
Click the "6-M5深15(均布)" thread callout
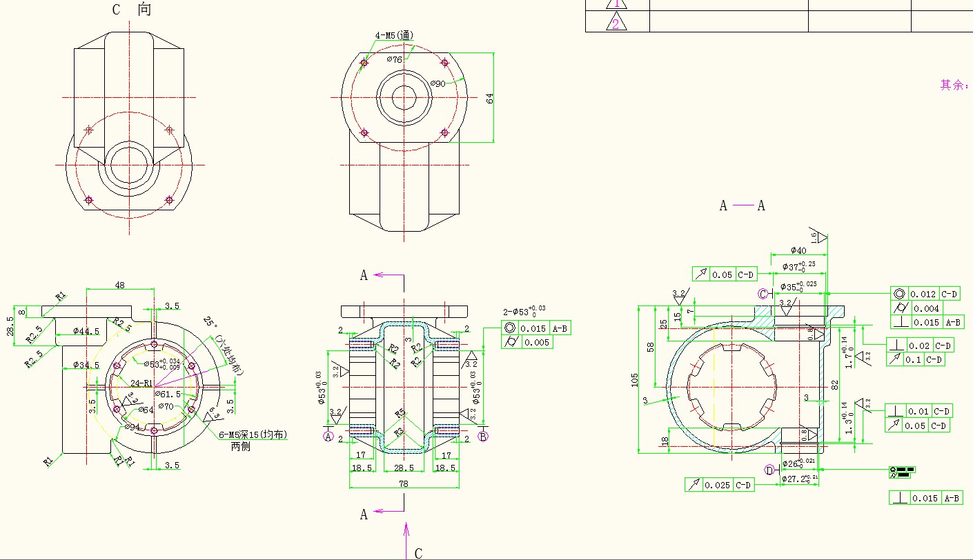[x=253, y=435]
